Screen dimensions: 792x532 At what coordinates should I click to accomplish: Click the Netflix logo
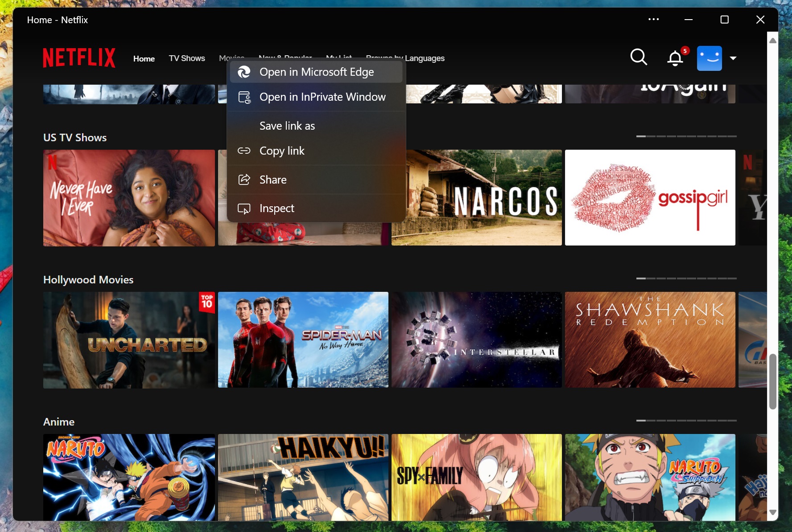79,57
